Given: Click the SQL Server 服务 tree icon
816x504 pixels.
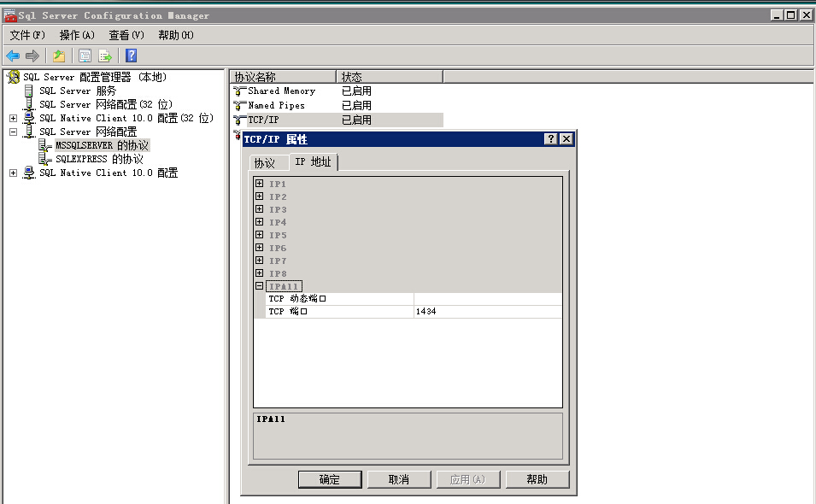Looking at the screenshot, I should (x=28, y=91).
